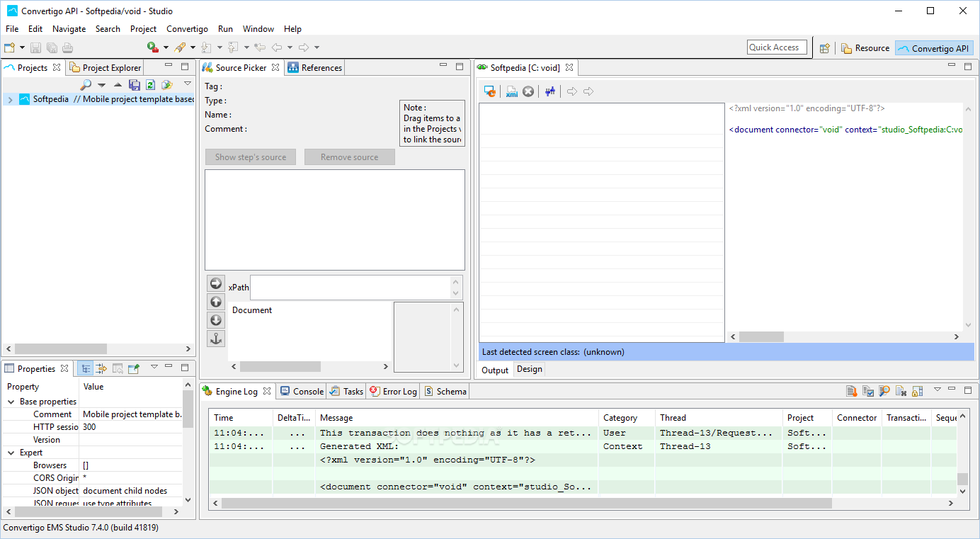The height and width of the screenshot is (539, 980).
Task: Open the Forward navigation dropdown arrow
Action: coord(317,47)
